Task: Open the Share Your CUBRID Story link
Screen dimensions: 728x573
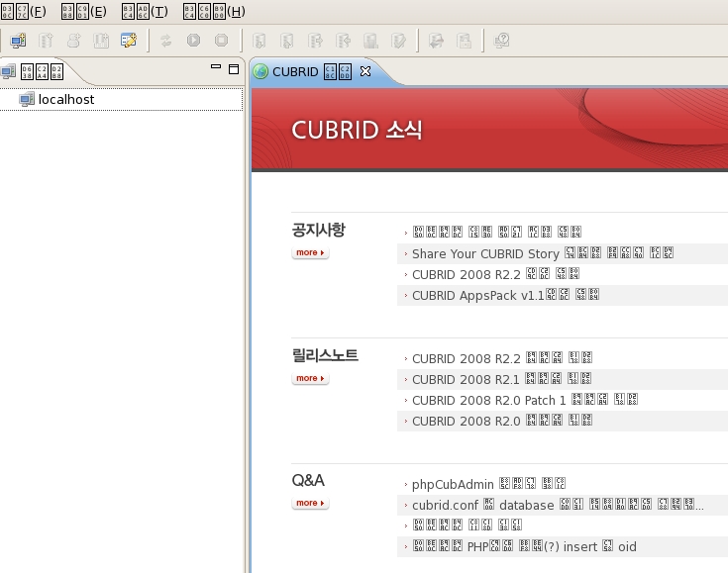Action: click(543, 253)
